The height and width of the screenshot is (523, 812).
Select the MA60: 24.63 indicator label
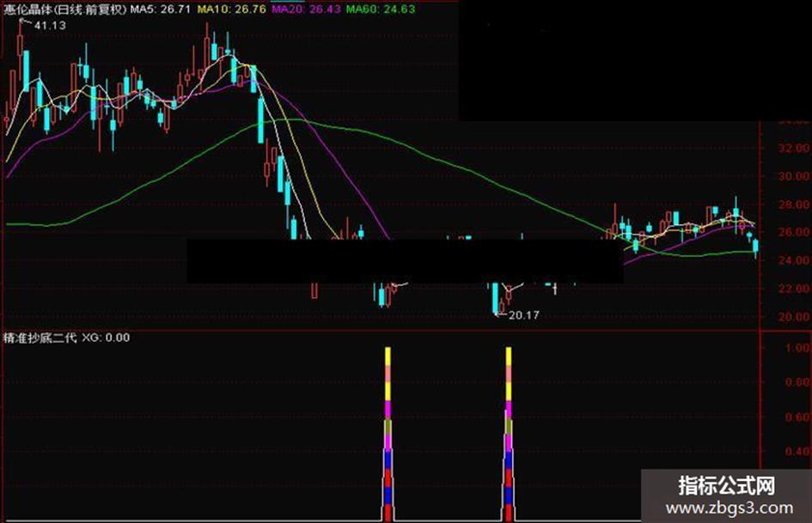click(381, 9)
